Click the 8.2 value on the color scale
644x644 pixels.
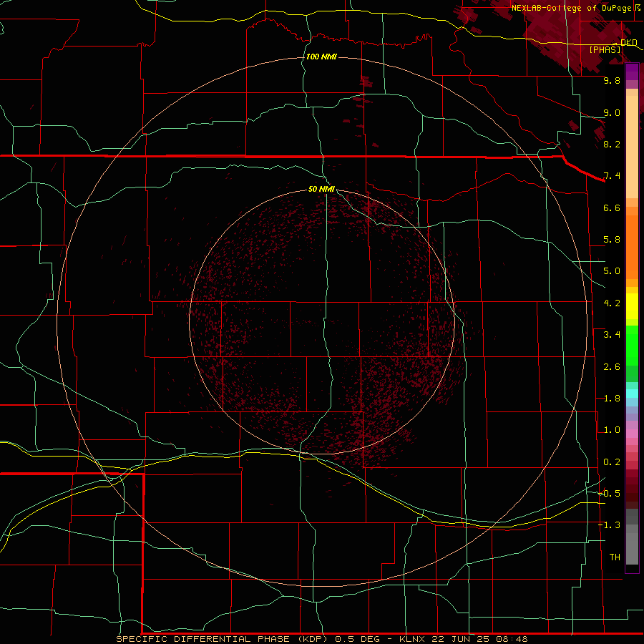click(612, 144)
